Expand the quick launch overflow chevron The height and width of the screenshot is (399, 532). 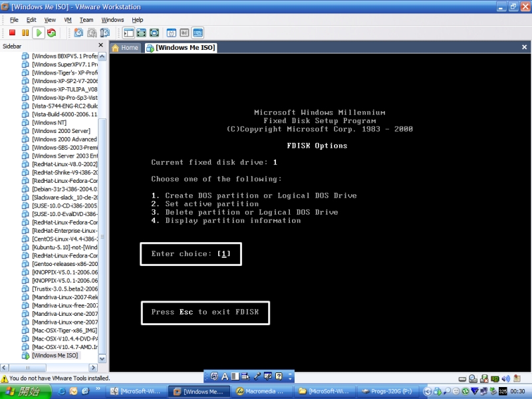[x=98, y=389]
